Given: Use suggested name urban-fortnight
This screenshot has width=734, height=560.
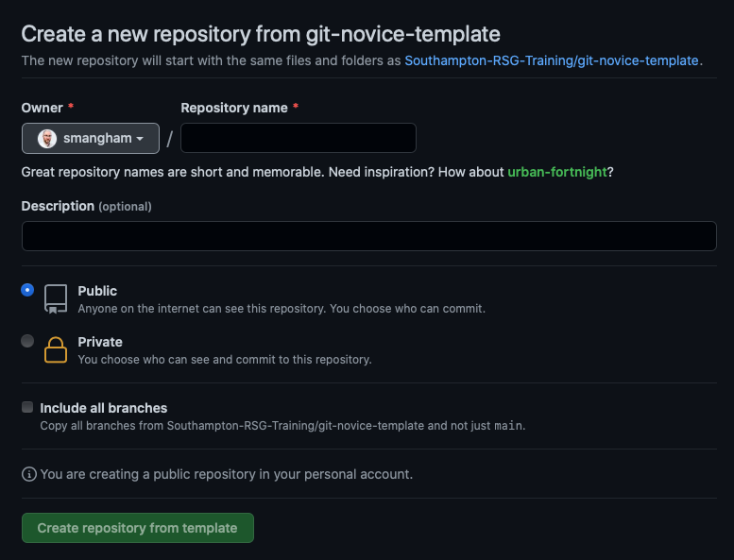Looking at the screenshot, I should tap(557, 172).
